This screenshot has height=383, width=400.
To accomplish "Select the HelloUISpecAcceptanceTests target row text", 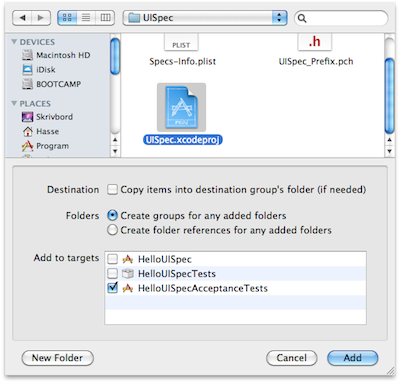I will tap(203, 288).
